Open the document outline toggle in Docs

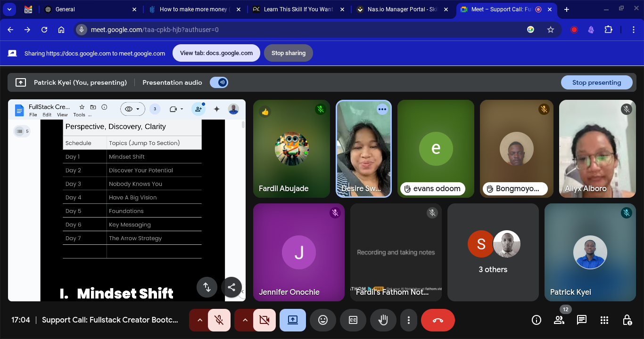click(x=22, y=131)
